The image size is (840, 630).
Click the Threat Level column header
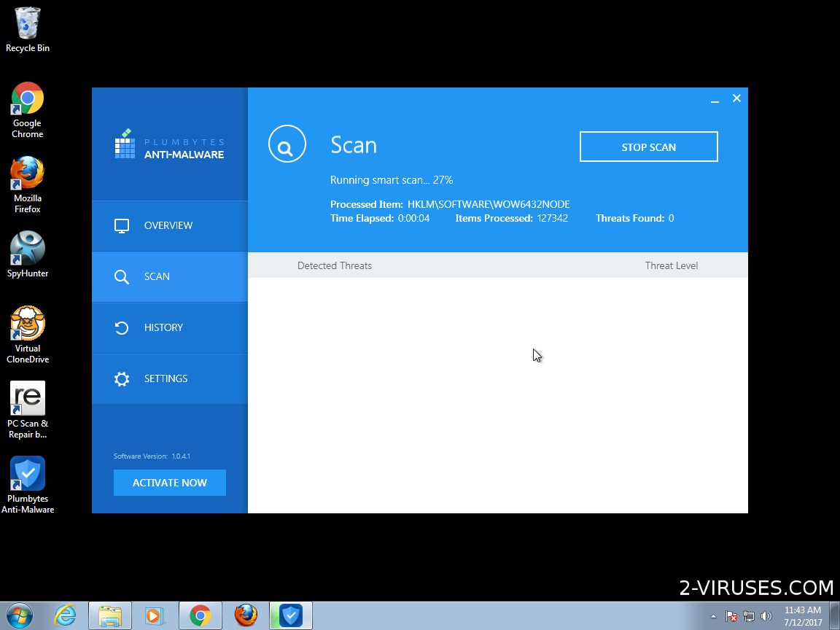(x=671, y=265)
